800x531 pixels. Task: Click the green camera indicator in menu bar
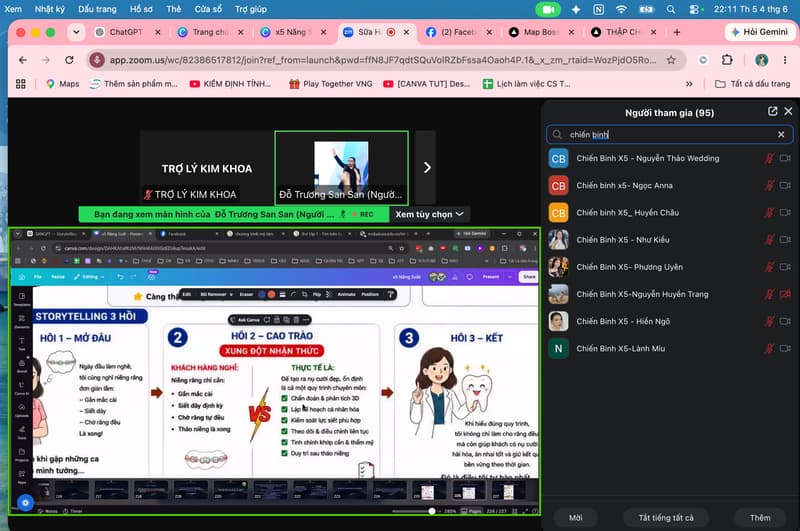click(x=548, y=9)
